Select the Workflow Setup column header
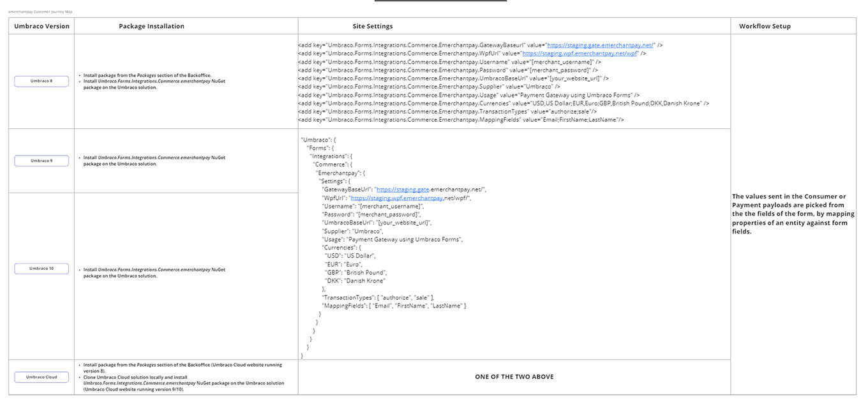868x414 pixels. 765,26
